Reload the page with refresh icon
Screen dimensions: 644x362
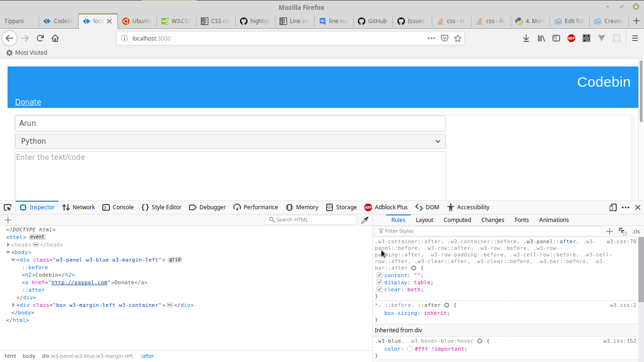point(40,38)
